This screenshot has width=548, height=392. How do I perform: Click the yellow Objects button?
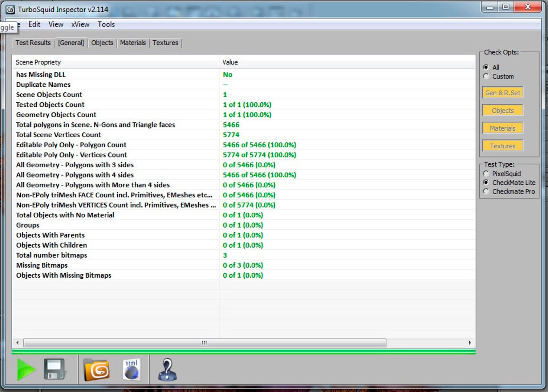point(503,110)
